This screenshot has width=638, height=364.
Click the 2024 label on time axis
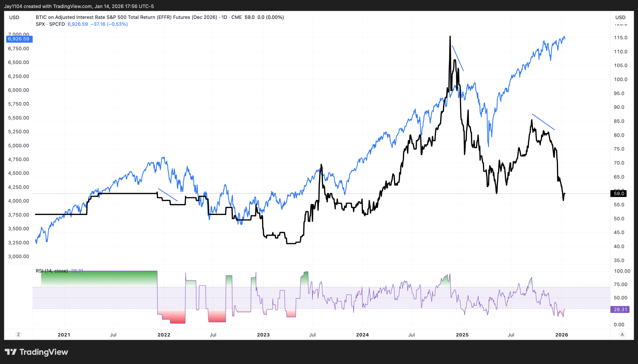pos(362,335)
